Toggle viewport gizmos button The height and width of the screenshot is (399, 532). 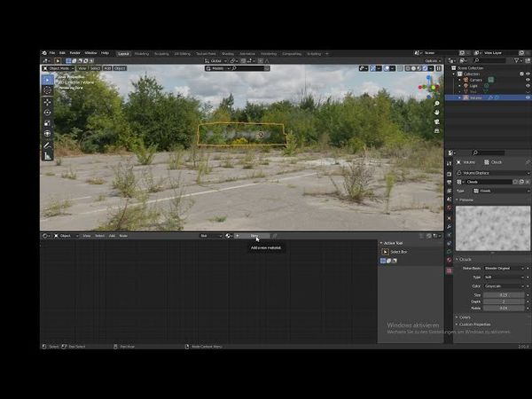[373, 68]
